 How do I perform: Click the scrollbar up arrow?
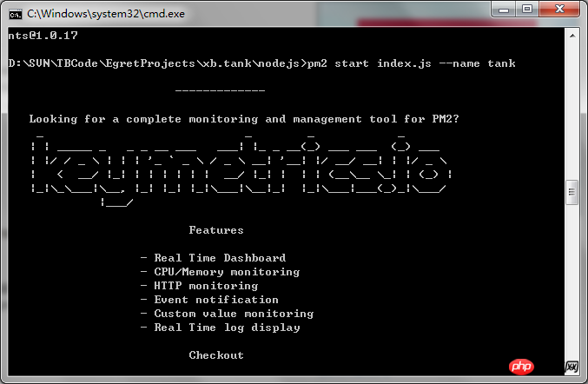[x=572, y=36]
